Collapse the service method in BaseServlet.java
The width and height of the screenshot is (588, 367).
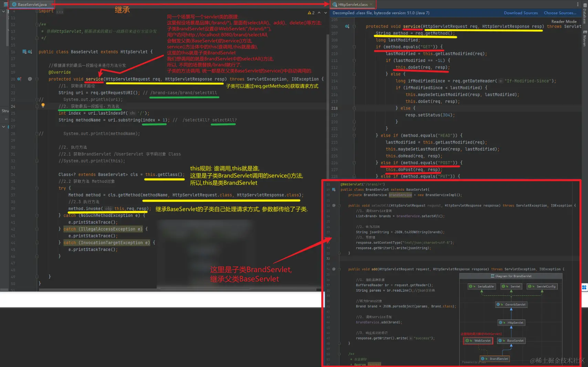[37, 79]
